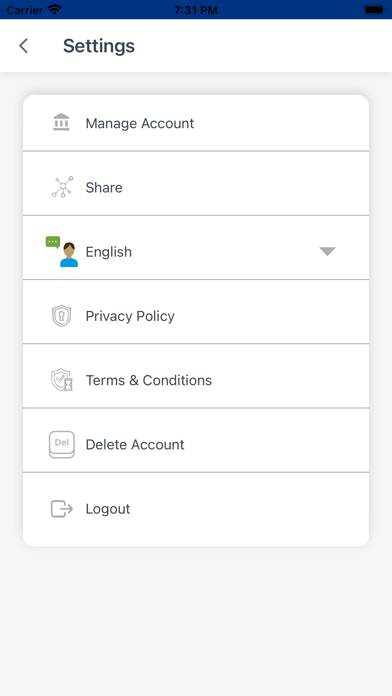This screenshot has width=392, height=696.
Task: Click the shield keyhole Privacy Policy icon
Action: click(61, 316)
